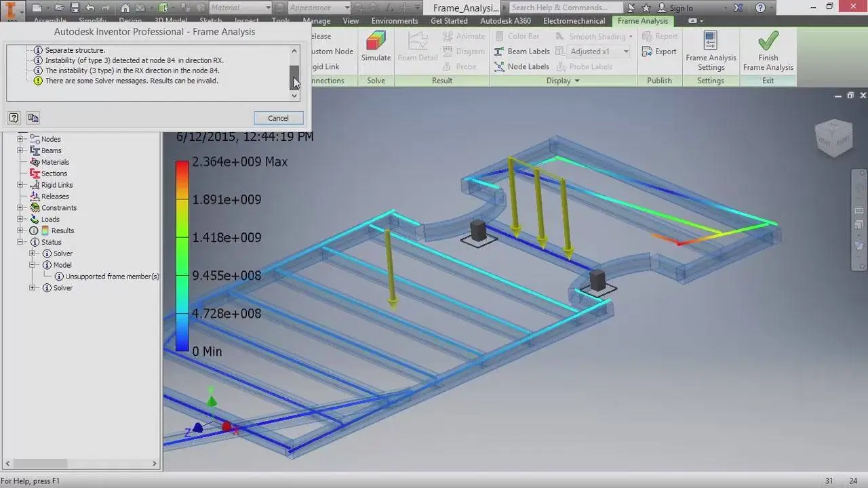The height and width of the screenshot is (488, 868).
Task: Collapse the Model node under Status
Action: [32, 265]
